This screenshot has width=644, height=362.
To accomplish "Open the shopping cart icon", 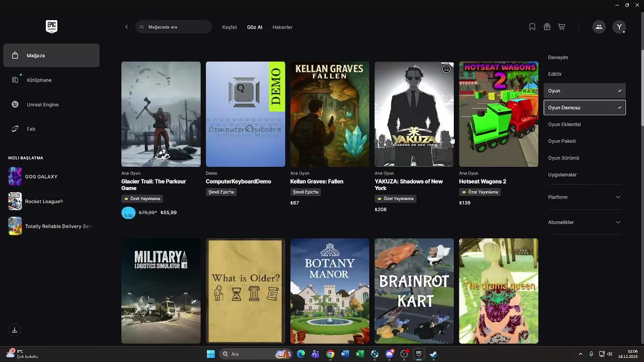I will point(561,27).
